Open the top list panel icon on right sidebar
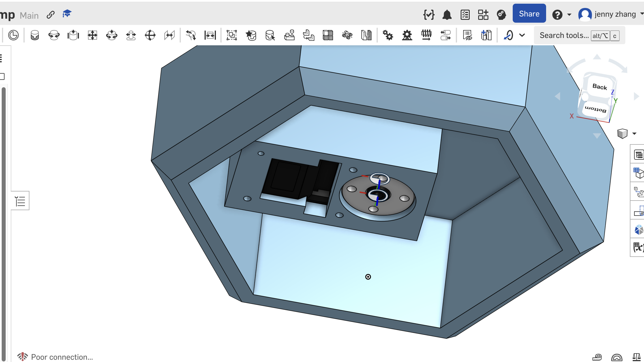The height and width of the screenshot is (362, 644). click(x=638, y=155)
